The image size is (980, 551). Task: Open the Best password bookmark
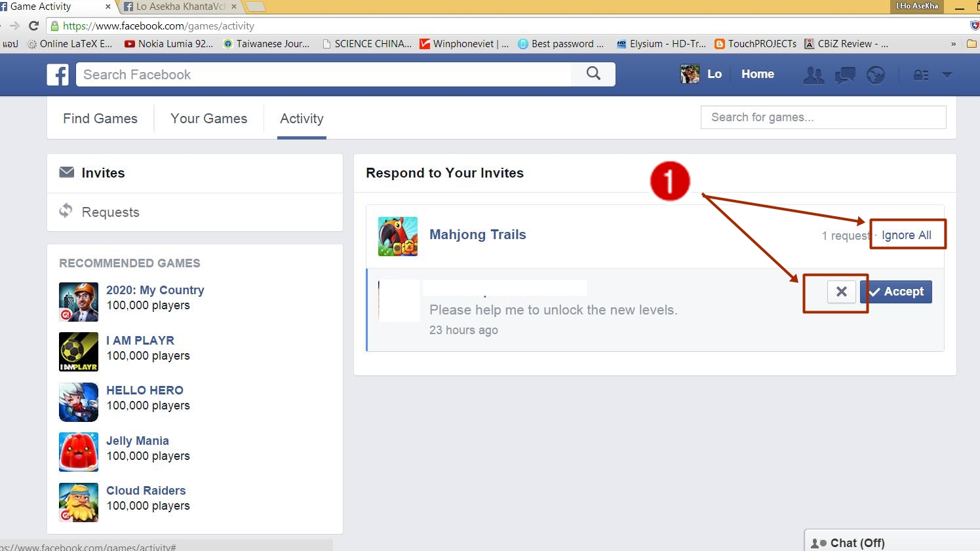click(x=560, y=44)
